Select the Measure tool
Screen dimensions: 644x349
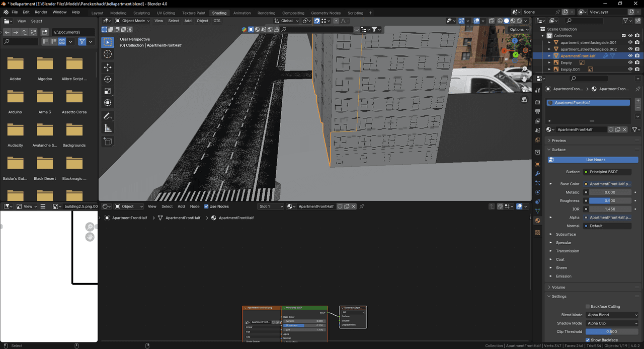[108, 128]
